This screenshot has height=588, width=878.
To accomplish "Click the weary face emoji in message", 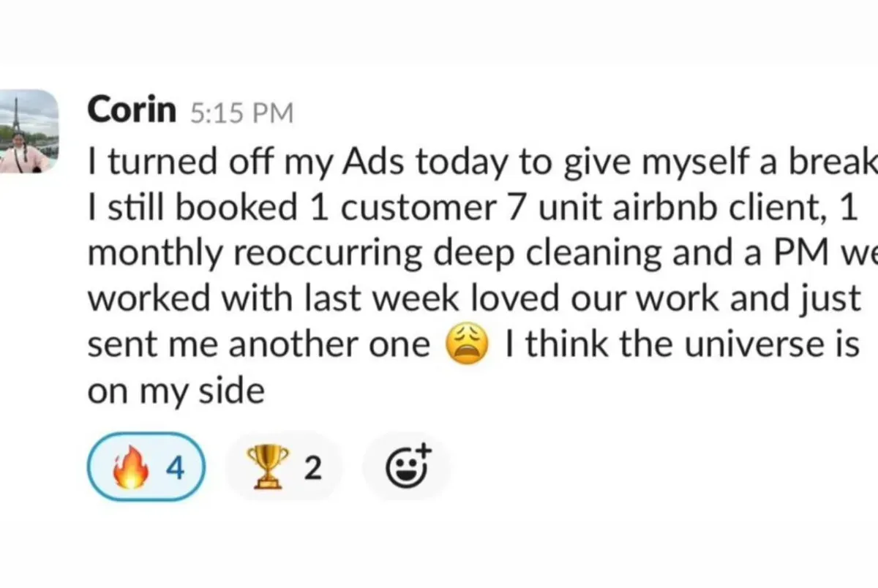I will click(468, 344).
